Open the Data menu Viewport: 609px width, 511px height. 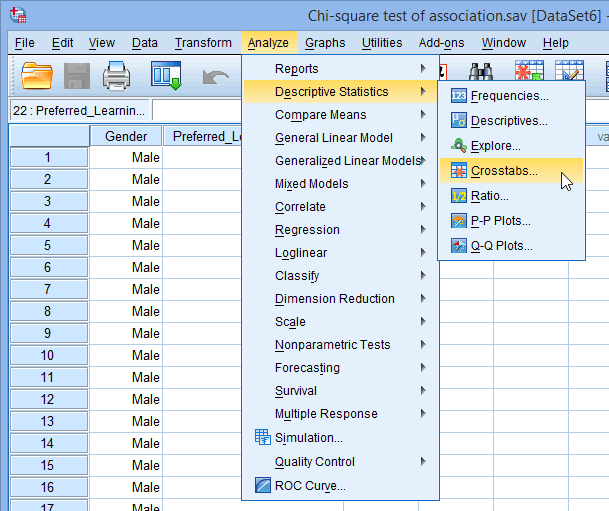pos(144,43)
